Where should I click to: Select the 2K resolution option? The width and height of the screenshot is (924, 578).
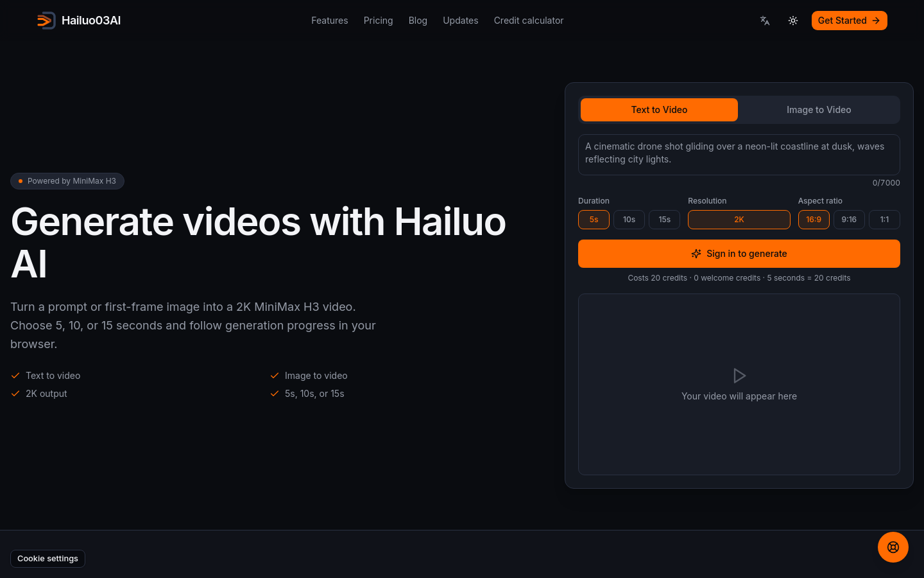click(x=739, y=220)
